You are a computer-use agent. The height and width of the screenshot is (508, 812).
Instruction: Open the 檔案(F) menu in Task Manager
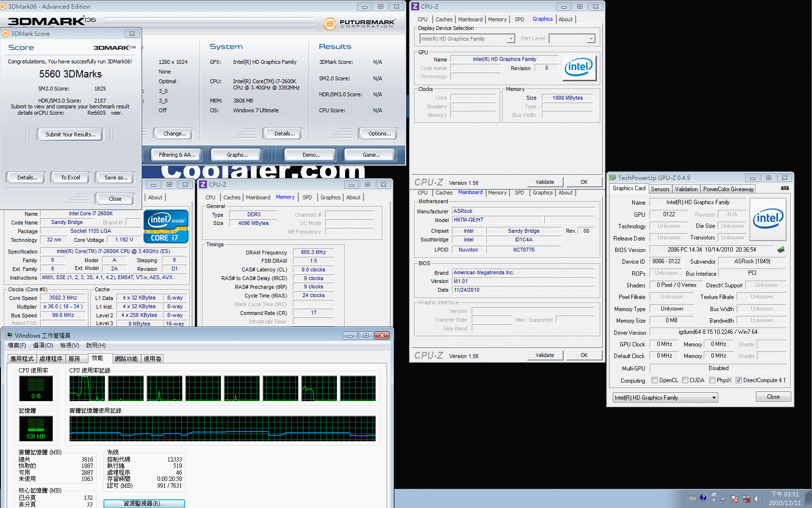(17, 345)
